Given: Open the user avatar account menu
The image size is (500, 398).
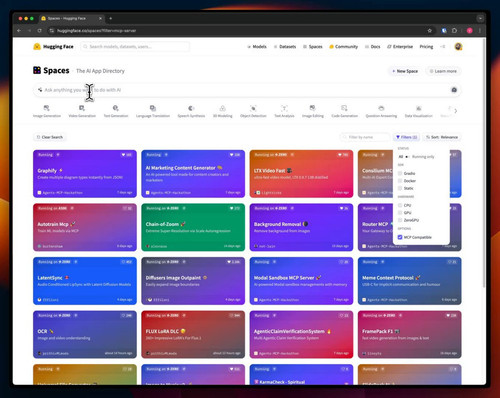Looking at the screenshot, I should point(458,47).
